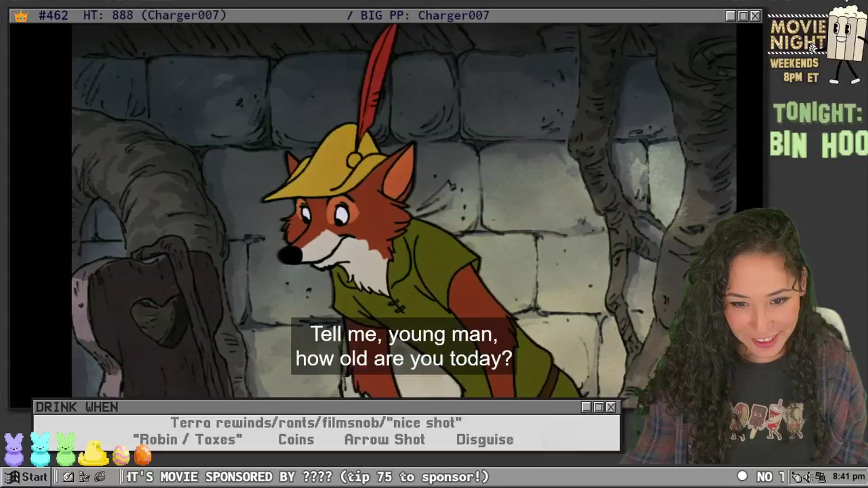The width and height of the screenshot is (868, 488).
Task: Click the purple bunny peep icon
Action: (14, 449)
